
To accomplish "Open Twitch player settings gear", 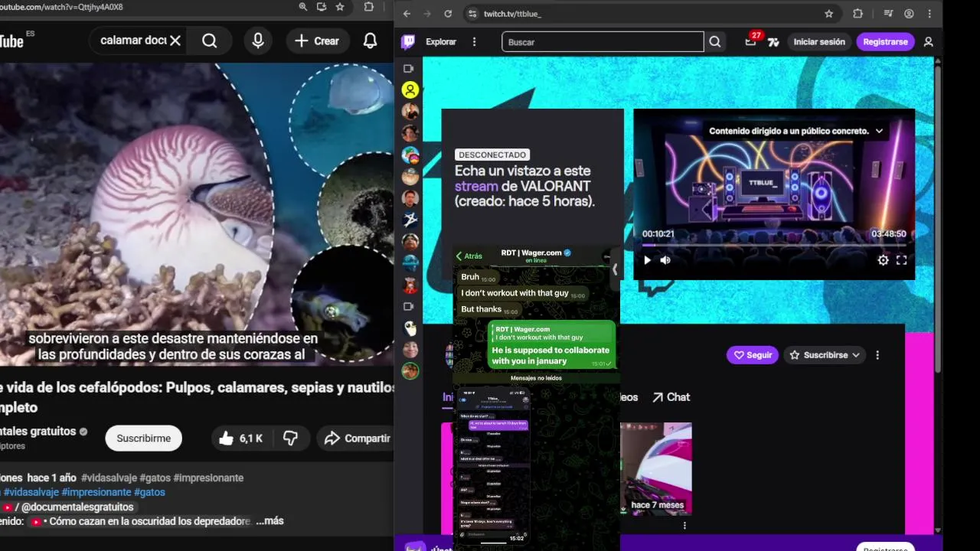I will pos(883,260).
